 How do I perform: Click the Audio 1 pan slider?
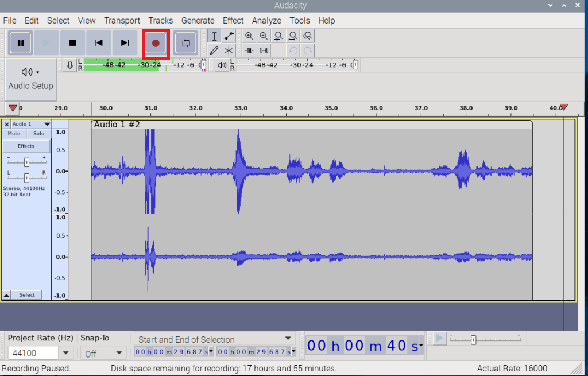click(26, 177)
